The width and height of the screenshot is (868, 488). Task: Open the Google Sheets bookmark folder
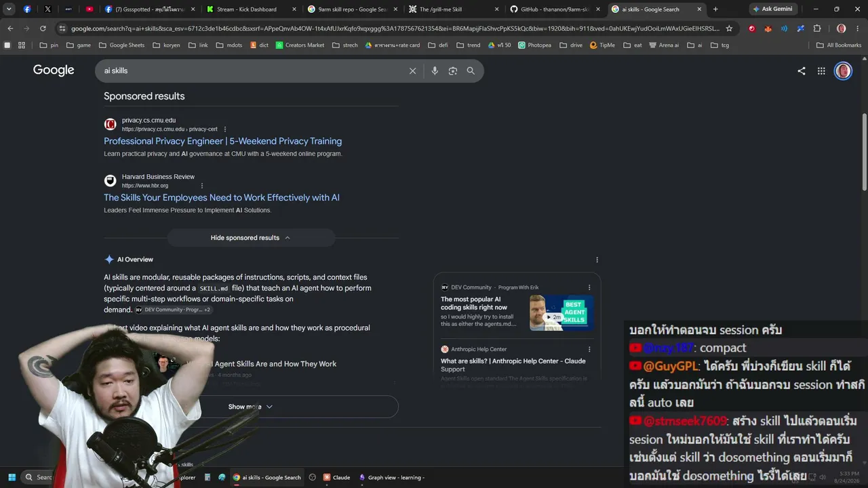point(121,45)
